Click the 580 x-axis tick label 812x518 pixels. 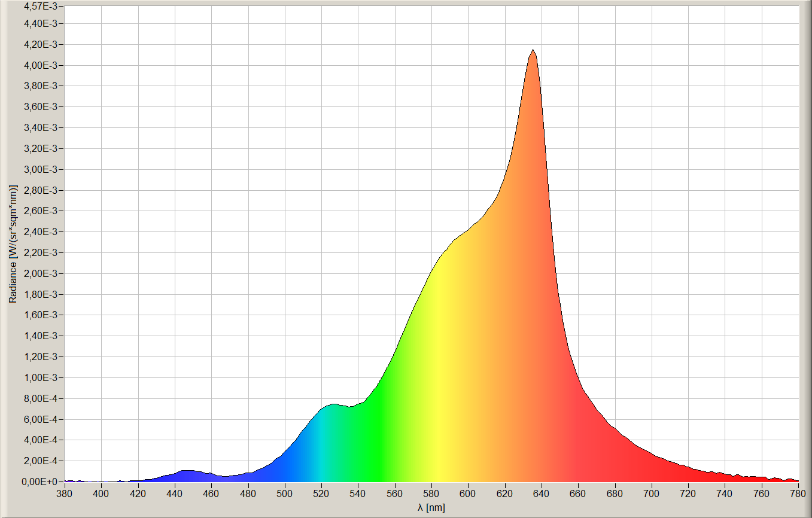pos(431,493)
